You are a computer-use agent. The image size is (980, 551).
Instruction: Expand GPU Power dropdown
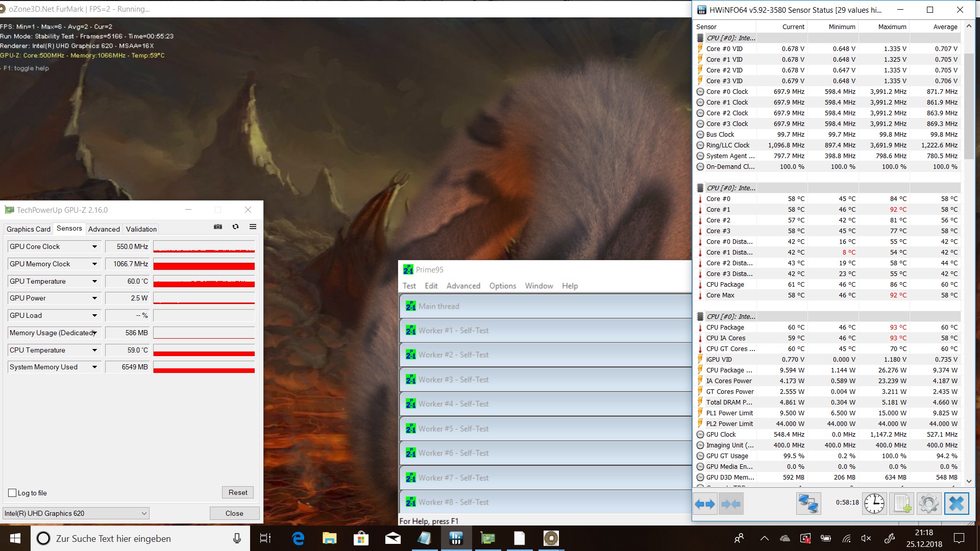click(x=94, y=298)
